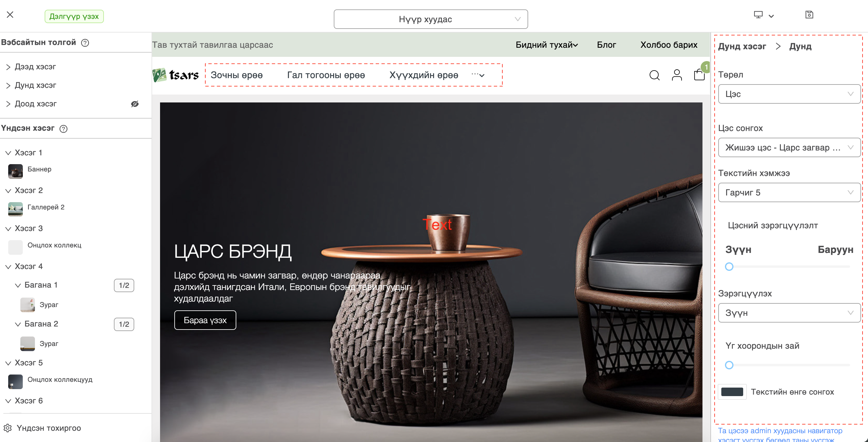Click help icon beside Вэбсайтын толгой
Screen dimensions: 868x442
(85, 43)
